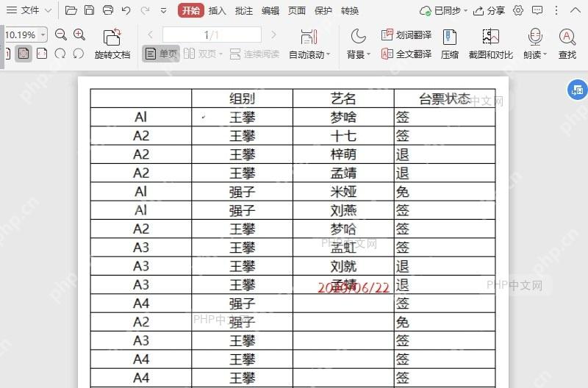Click the 艺名 header cell
Viewport: 588px width, 388px height.
[x=343, y=98]
